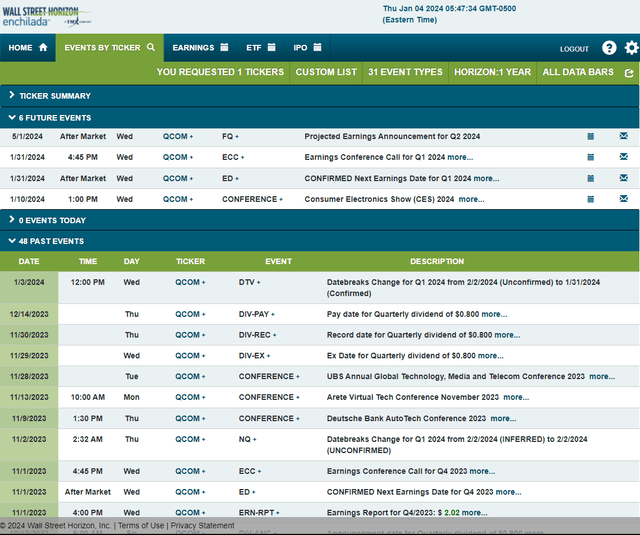Click more link for Record date quarterly dividend

click(x=507, y=335)
